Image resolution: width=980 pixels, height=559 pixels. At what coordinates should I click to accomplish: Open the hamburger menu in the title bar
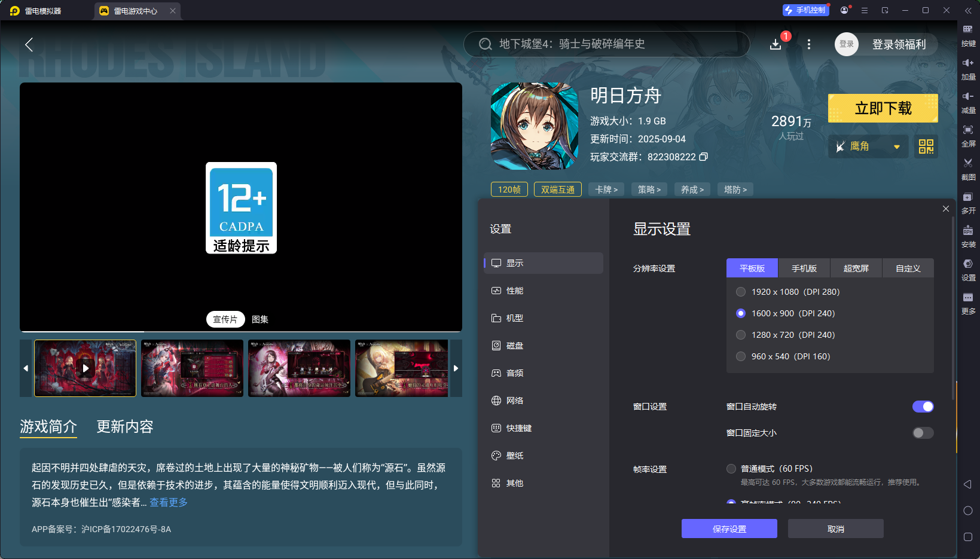coord(865,10)
